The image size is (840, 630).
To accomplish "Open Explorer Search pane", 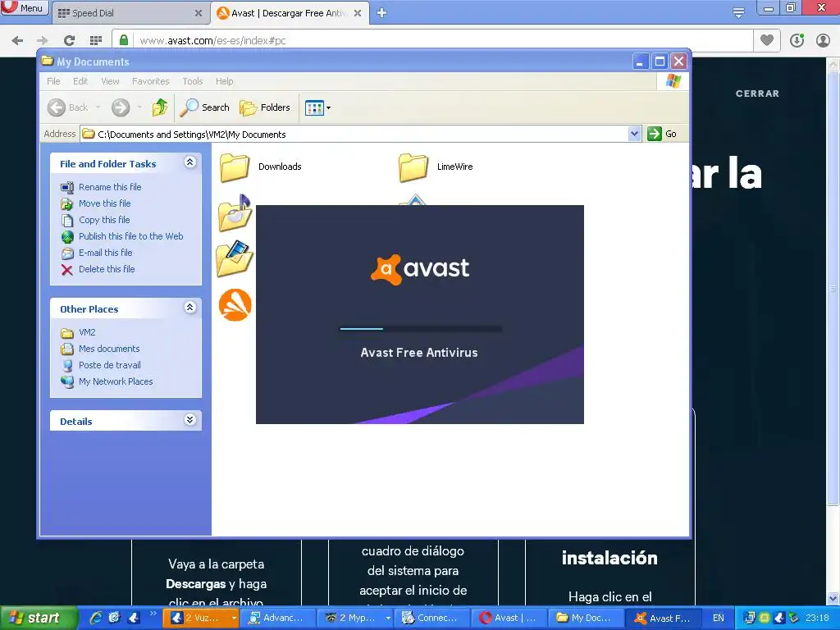I will pos(204,107).
